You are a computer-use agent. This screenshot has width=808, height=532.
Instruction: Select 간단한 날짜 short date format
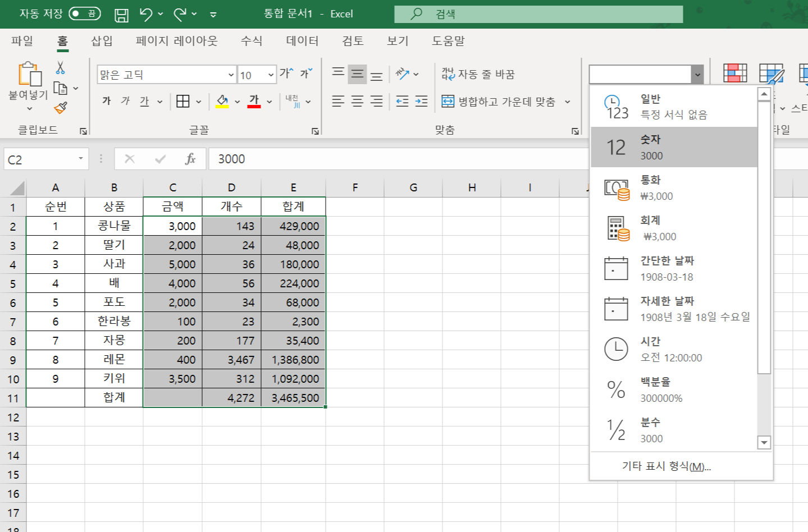click(674, 268)
